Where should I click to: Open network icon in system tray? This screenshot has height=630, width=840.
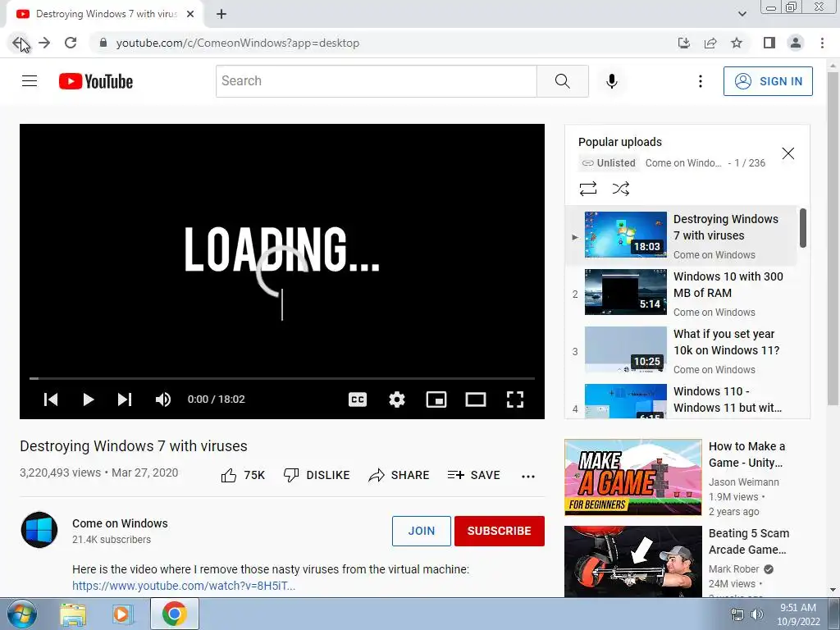(737, 614)
